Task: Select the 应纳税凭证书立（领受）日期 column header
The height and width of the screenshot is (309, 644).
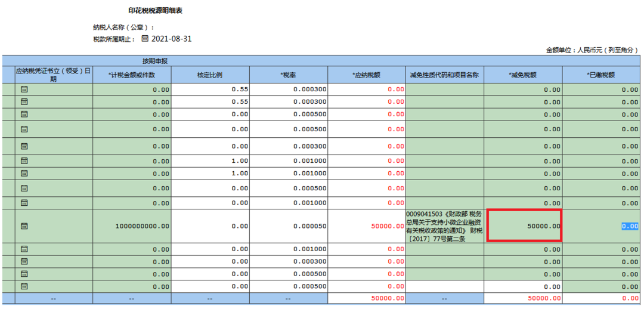Action: click(54, 75)
